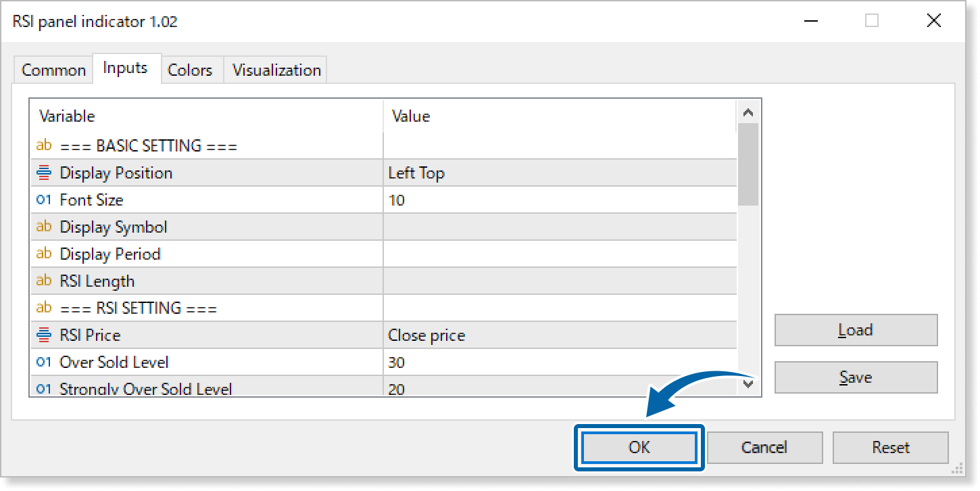Select the RSI Length variable name
Image resolution: width=980 pixels, height=491 pixels.
tap(97, 281)
